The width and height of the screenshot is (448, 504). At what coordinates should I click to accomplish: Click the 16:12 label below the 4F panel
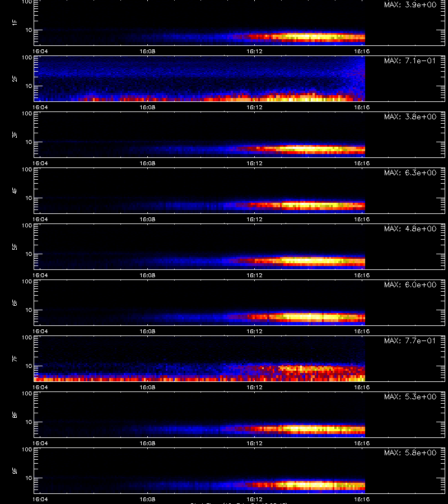(255, 219)
